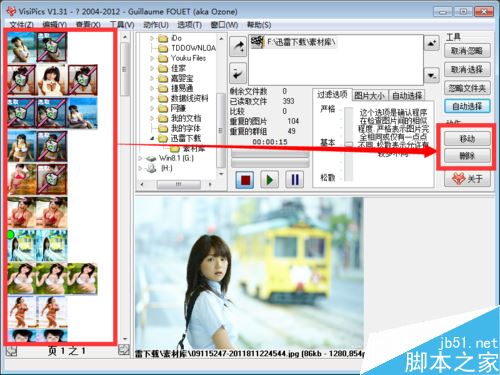Open the 动作(U) menu

[156, 25]
